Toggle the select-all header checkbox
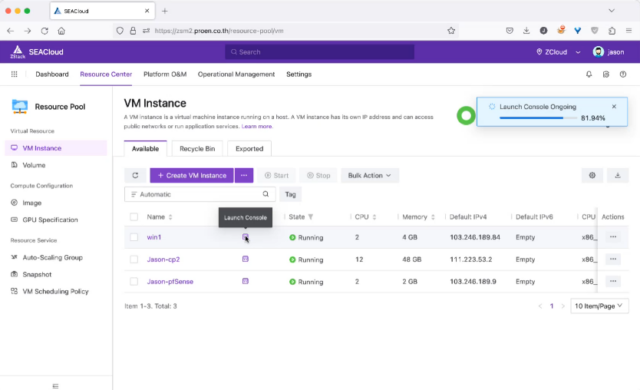This screenshot has width=640, height=390. [x=134, y=217]
